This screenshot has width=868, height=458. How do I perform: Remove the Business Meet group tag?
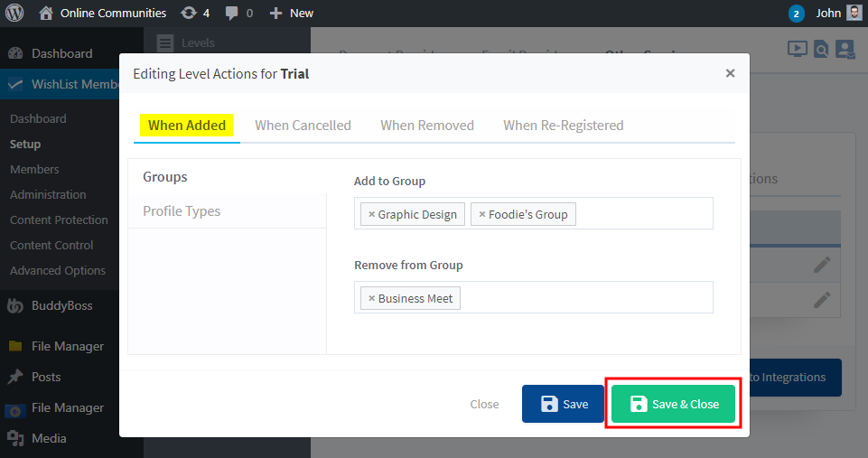point(371,298)
